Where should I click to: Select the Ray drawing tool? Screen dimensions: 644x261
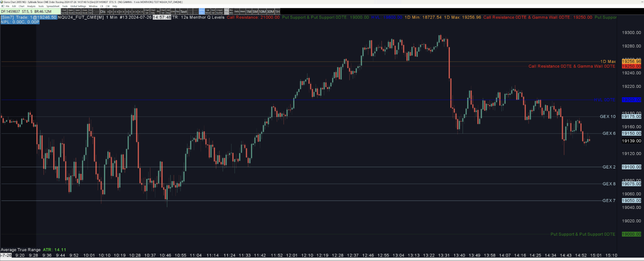[x=177, y=11]
